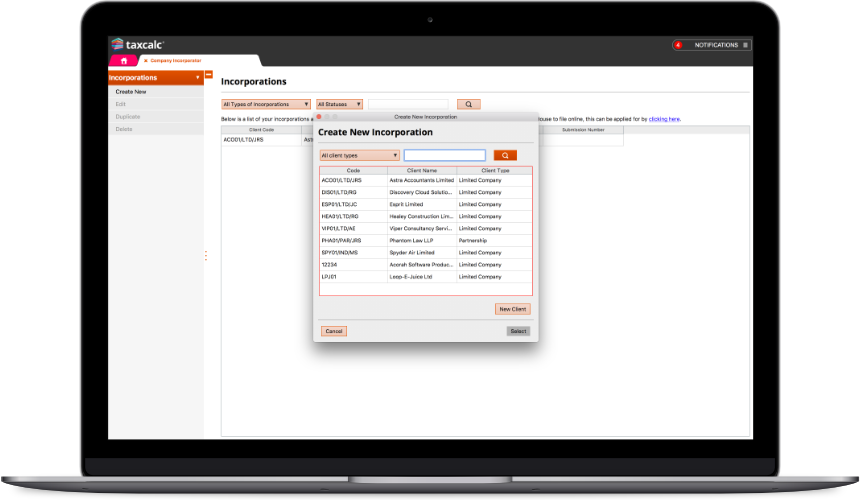
Task: Open the All client types dropdown
Action: click(x=359, y=156)
